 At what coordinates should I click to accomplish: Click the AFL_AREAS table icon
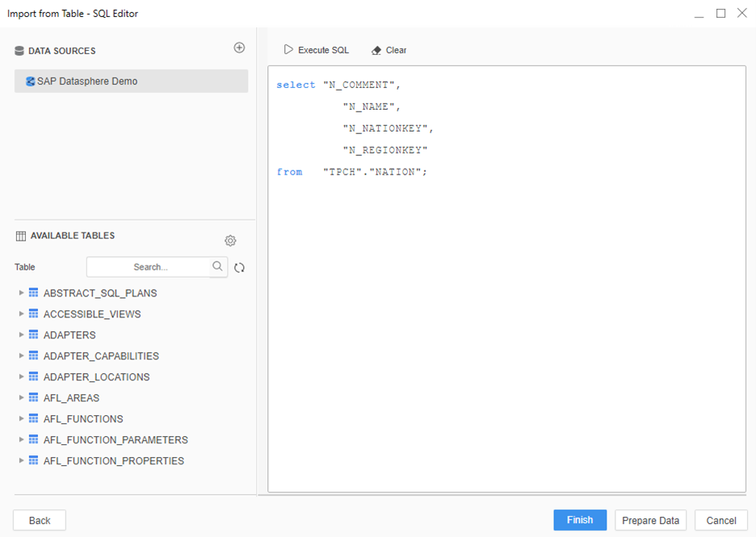[34, 398]
